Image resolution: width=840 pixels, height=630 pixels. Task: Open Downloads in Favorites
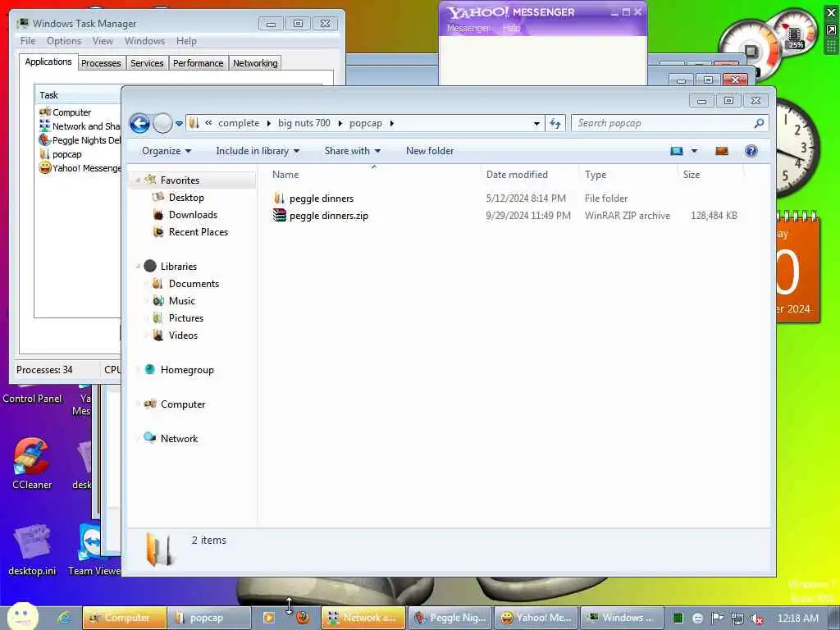pyautogui.click(x=193, y=215)
